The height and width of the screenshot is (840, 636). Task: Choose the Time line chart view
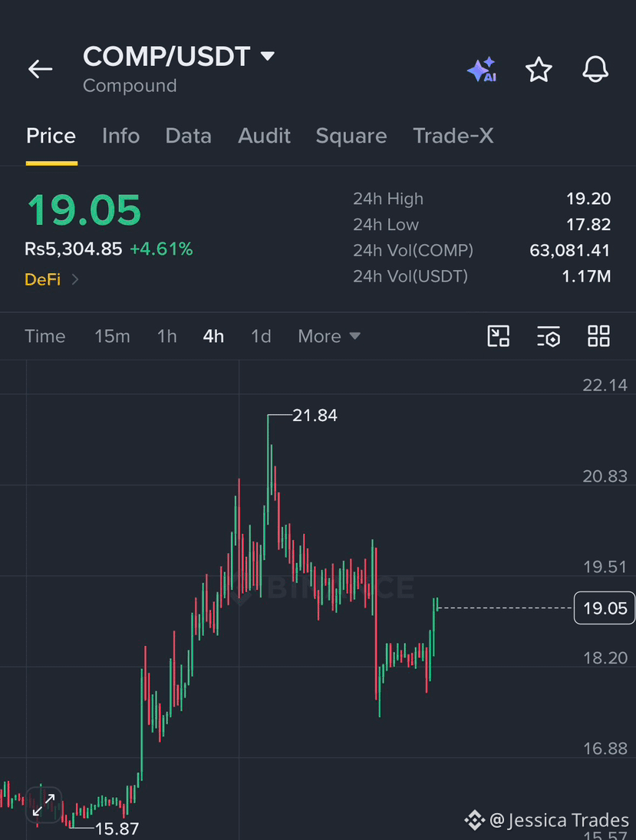pos(45,337)
